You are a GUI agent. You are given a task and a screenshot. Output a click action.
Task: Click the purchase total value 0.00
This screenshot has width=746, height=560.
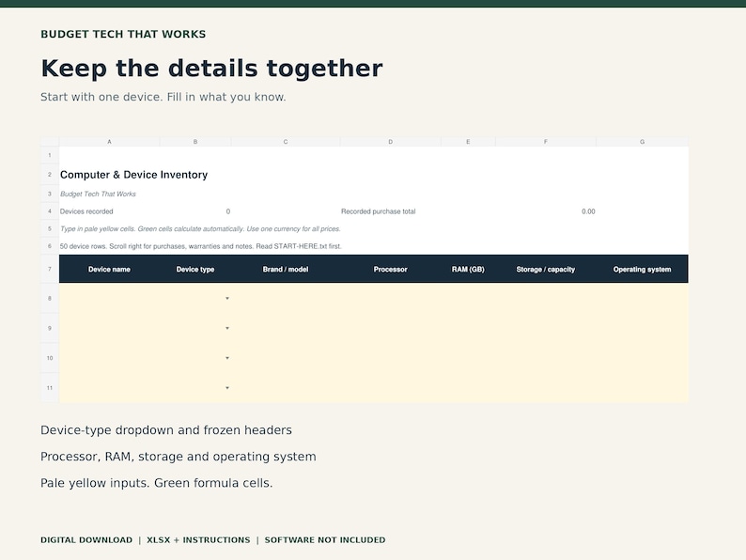click(x=588, y=211)
